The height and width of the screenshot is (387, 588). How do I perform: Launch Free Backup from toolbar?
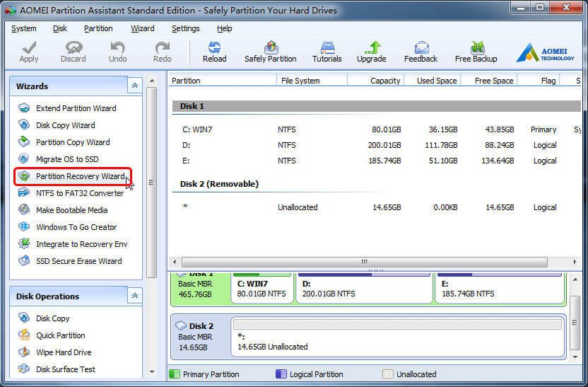point(476,52)
